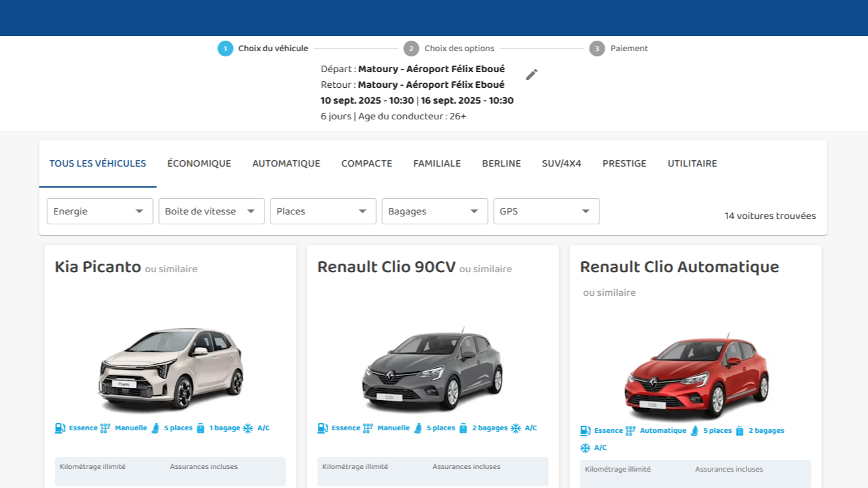
Task: Click the 'Retour : Matoury - Aéroport Félix Eboué' line
Action: tap(413, 85)
